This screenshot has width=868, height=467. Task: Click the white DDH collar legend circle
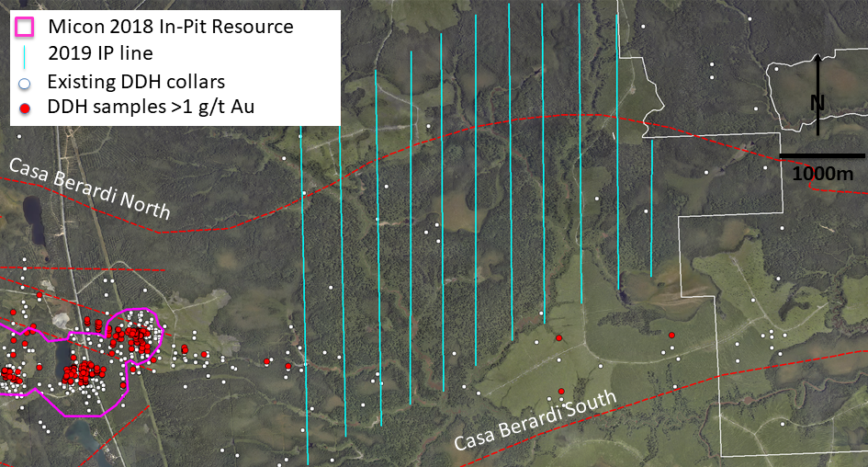point(24,85)
